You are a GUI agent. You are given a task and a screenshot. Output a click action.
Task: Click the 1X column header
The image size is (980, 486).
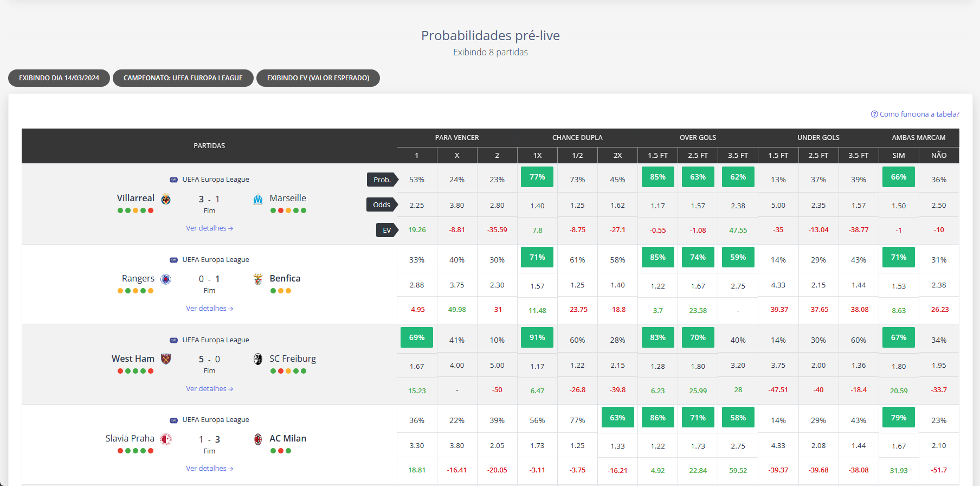point(537,156)
